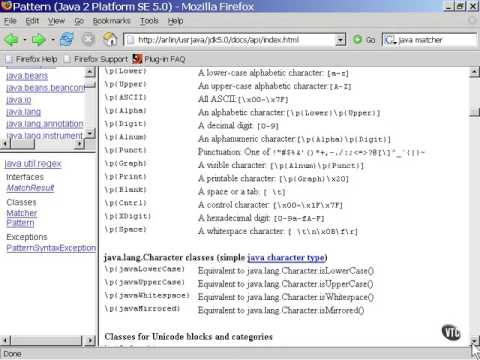Open the Bookmarks menu
This screenshot has height=360, width=480.
111,21
